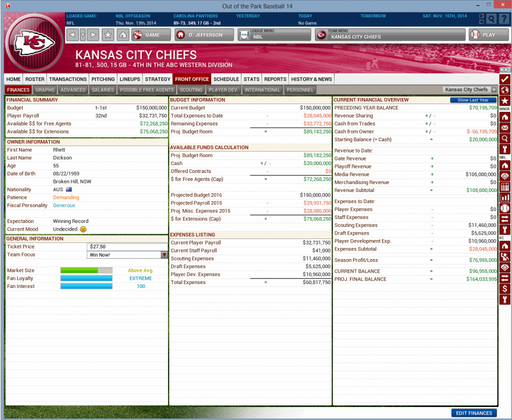
Task: Click the NBL section wrench icon
Action: pyautogui.click(x=504, y=230)
